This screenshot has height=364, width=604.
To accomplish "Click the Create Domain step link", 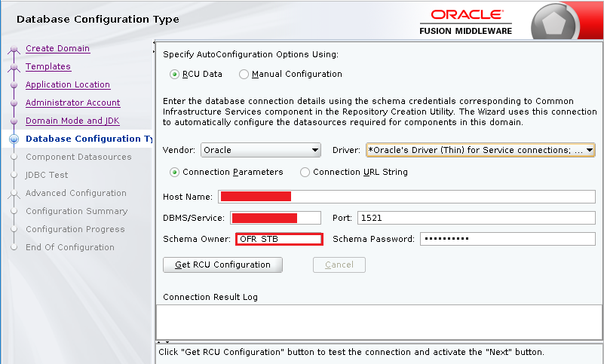I will (57, 48).
